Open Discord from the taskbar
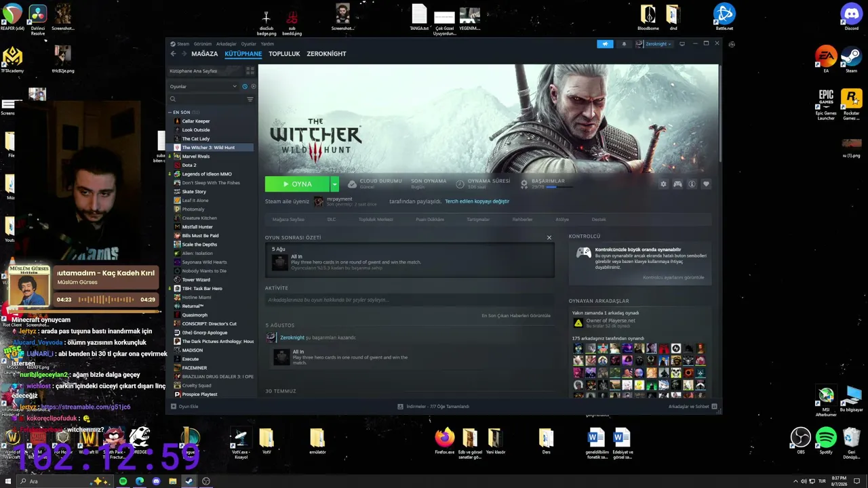868x488 pixels. [x=156, y=481]
